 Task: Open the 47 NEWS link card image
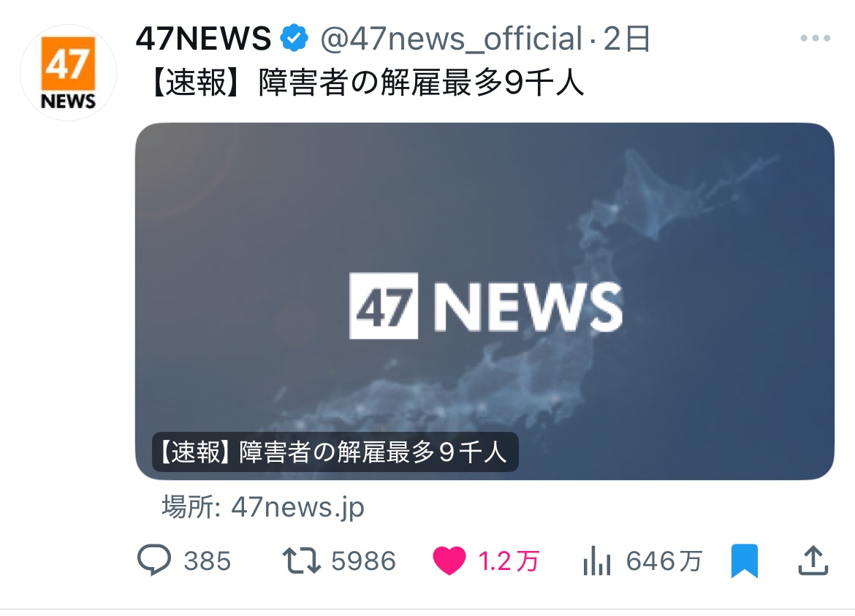coord(484,302)
